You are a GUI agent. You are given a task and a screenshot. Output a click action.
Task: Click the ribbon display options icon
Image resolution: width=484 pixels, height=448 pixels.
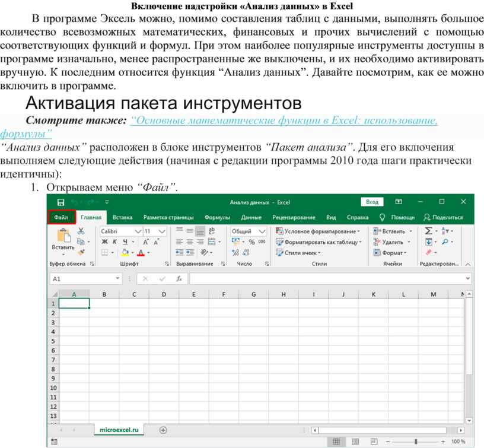coord(399,202)
